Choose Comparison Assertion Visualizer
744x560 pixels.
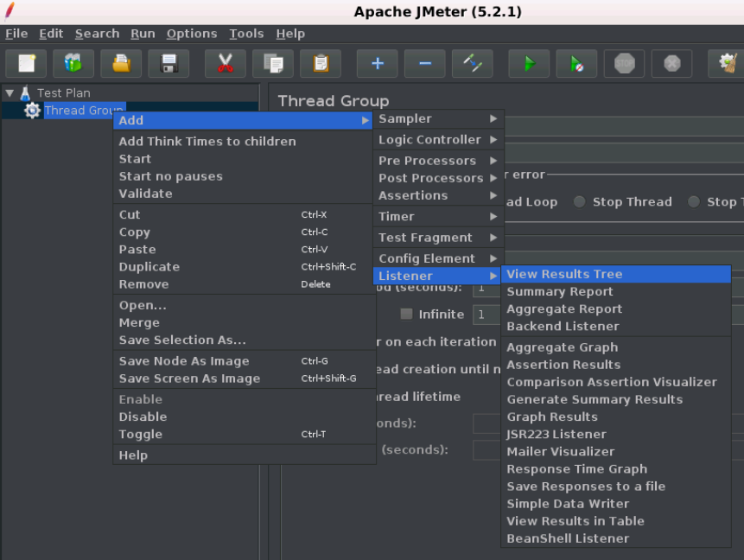pyautogui.click(x=616, y=382)
